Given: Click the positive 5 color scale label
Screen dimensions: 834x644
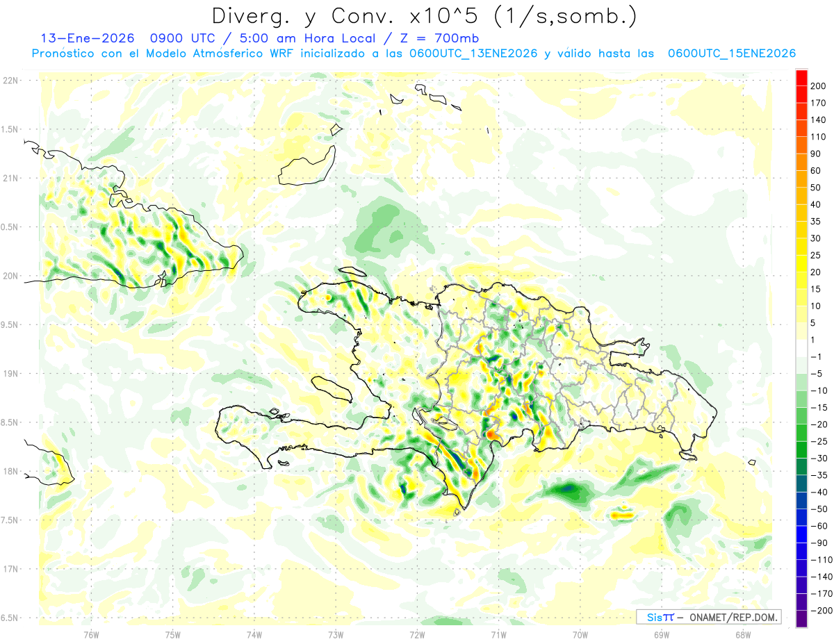Looking at the screenshot, I should point(813,323).
